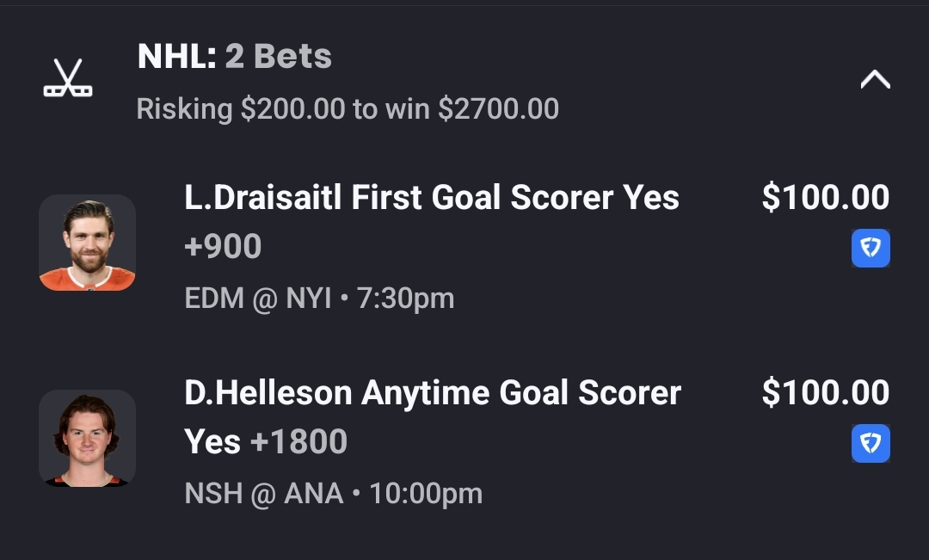Tap D.Helleson's player headshot

pos(87,439)
